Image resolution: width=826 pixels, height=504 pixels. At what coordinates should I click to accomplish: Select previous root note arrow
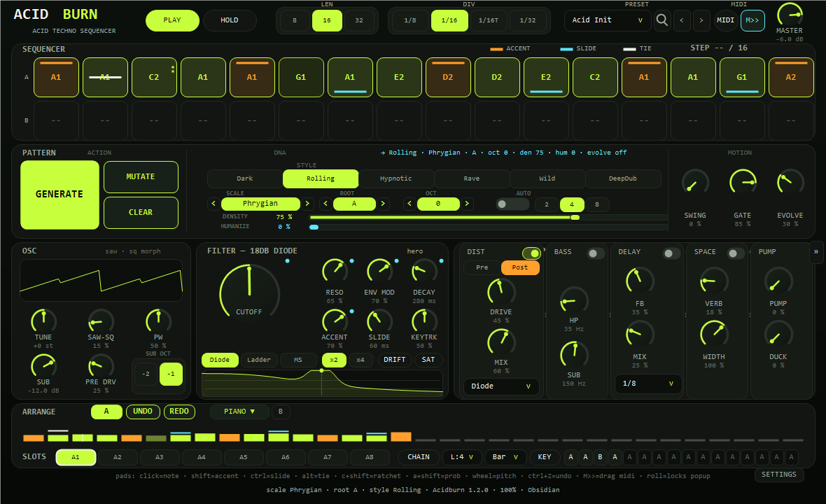pos(325,204)
